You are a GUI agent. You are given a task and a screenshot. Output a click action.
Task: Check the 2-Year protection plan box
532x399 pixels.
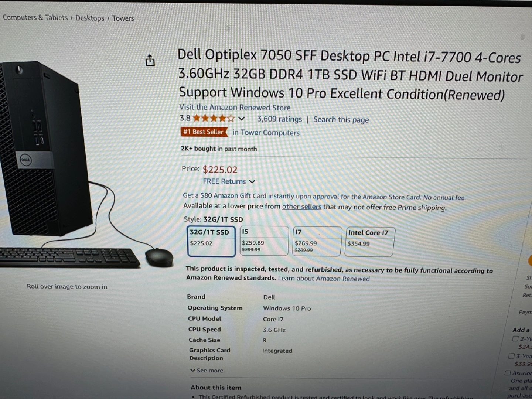pyautogui.click(x=515, y=338)
